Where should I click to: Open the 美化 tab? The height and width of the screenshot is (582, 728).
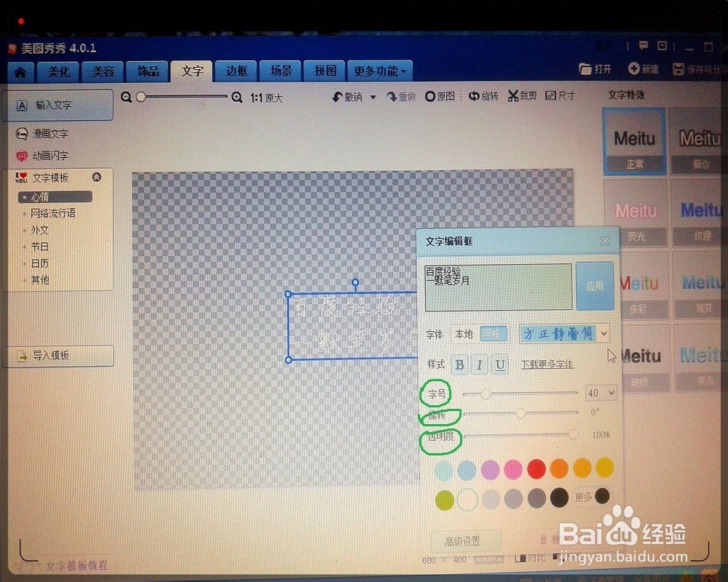(59, 71)
